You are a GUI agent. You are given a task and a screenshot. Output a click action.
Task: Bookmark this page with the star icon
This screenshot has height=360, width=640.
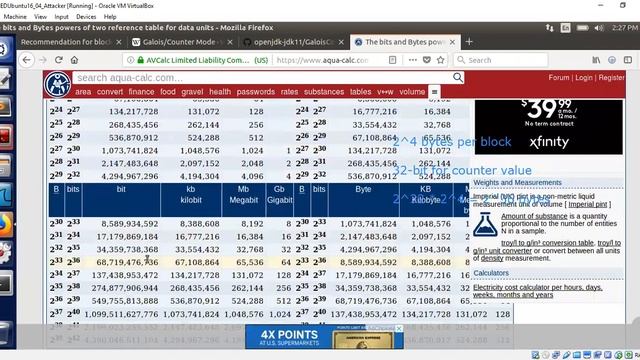point(440,60)
